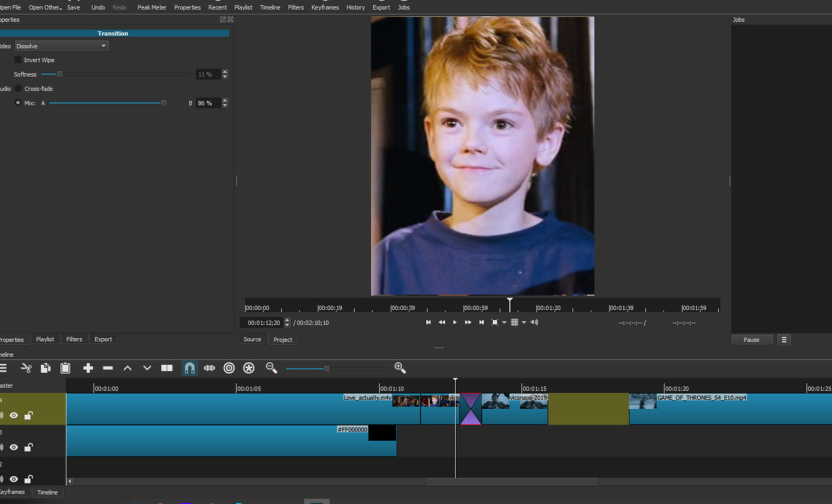This screenshot has height=504, width=832.
Task: Switch to the Project player tab
Action: coord(283,339)
